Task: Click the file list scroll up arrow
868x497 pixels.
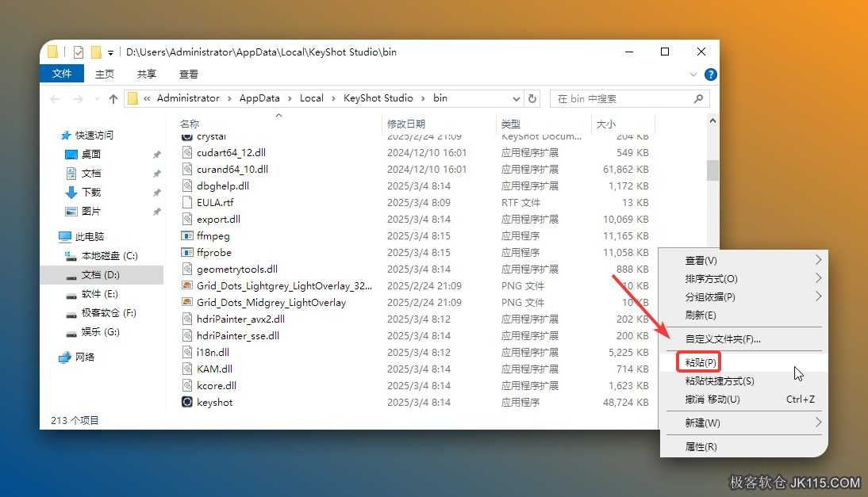Action: click(712, 121)
